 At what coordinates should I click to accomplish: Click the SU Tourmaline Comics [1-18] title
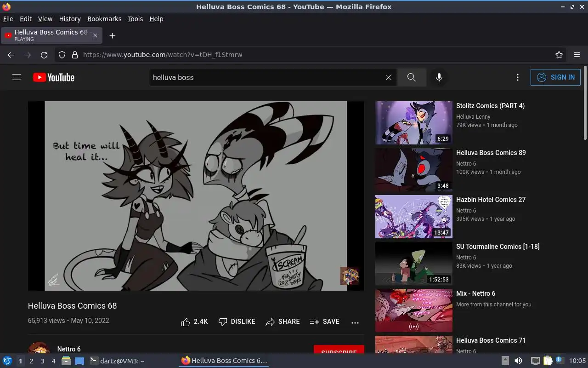pos(498,247)
